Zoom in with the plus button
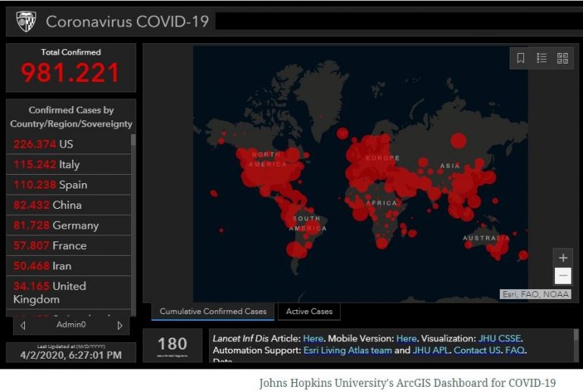 click(x=563, y=257)
